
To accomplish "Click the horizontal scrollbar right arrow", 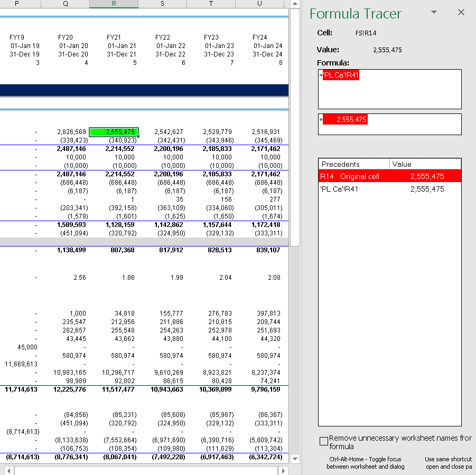I will [283, 470].
